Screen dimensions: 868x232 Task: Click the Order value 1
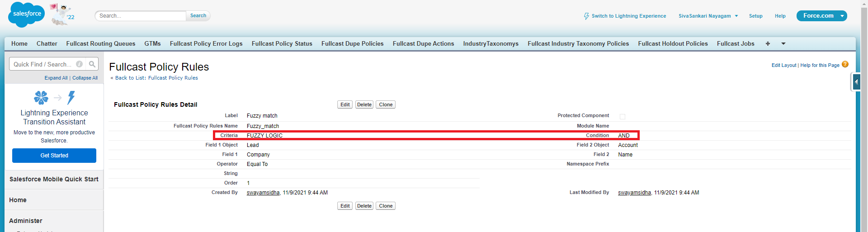pyautogui.click(x=248, y=183)
